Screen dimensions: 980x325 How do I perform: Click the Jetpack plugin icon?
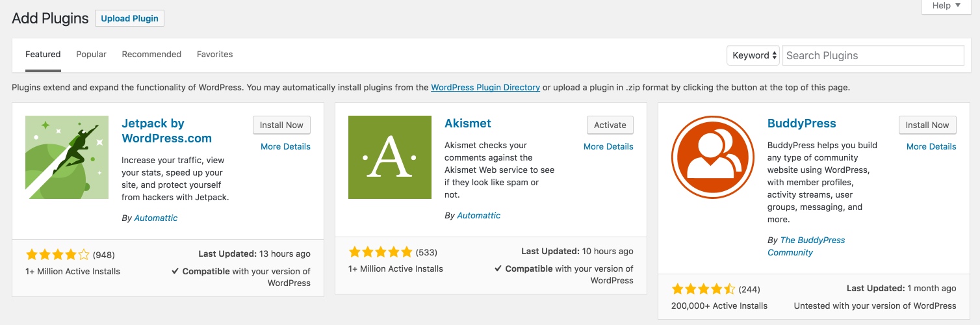coord(67,157)
